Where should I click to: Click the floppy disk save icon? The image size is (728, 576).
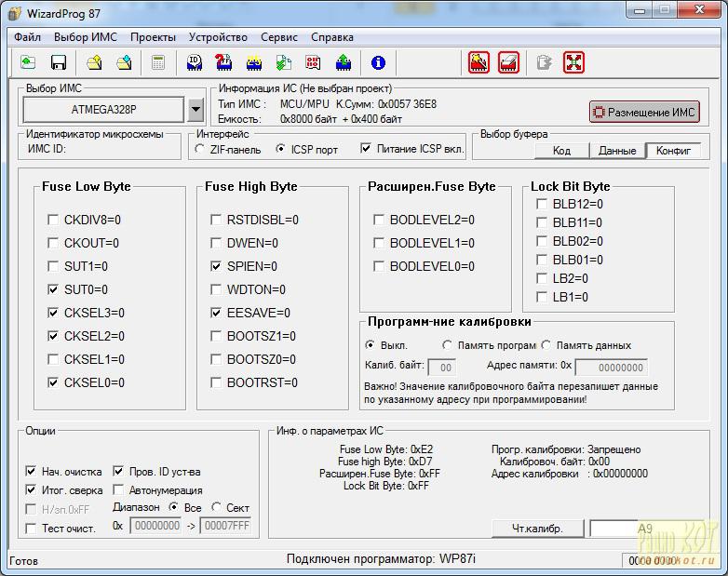pos(59,62)
